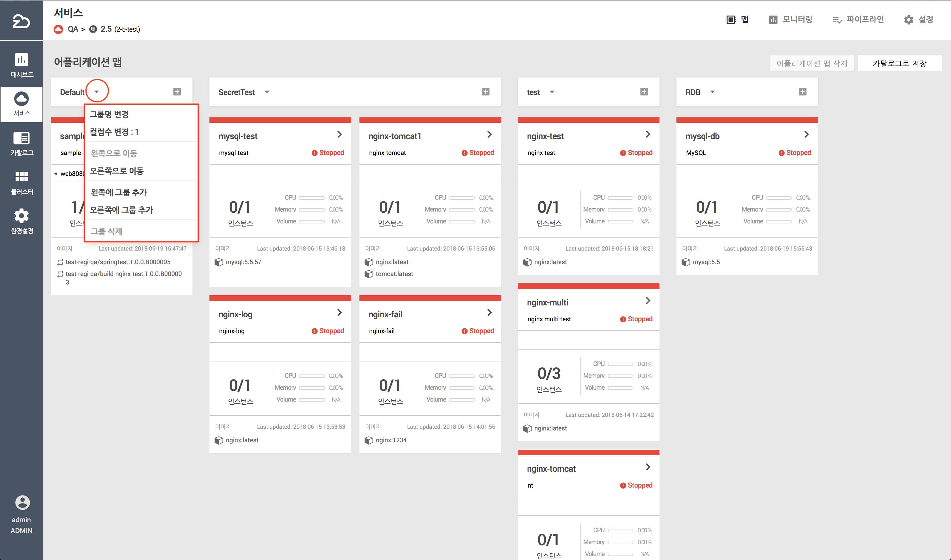Collapse the web8080 disclosure triangle
Screen dimensions: 951x560
click(x=56, y=174)
